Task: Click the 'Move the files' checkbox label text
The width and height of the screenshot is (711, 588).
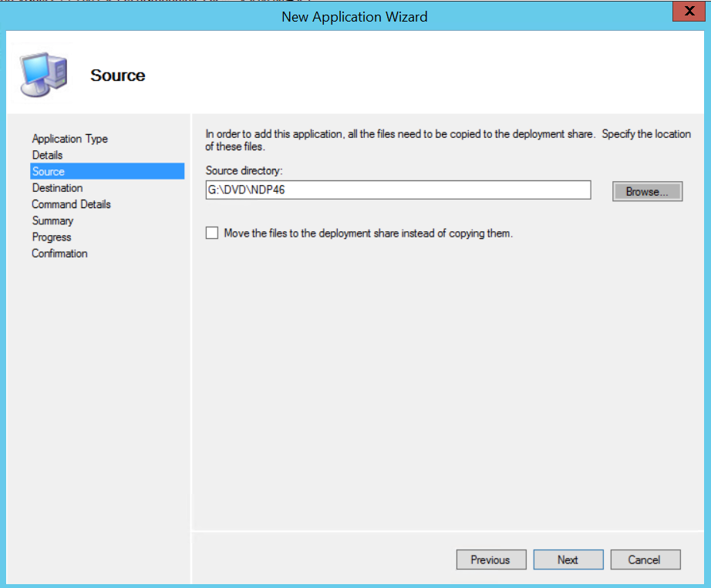Action: click(x=368, y=233)
